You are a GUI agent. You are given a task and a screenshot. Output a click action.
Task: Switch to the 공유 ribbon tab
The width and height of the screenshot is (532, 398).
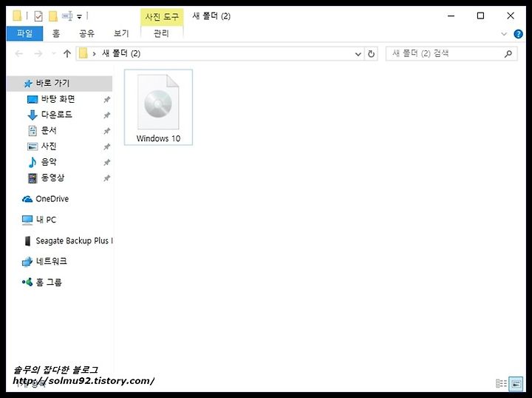pyautogui.click(x=87, y=33)
